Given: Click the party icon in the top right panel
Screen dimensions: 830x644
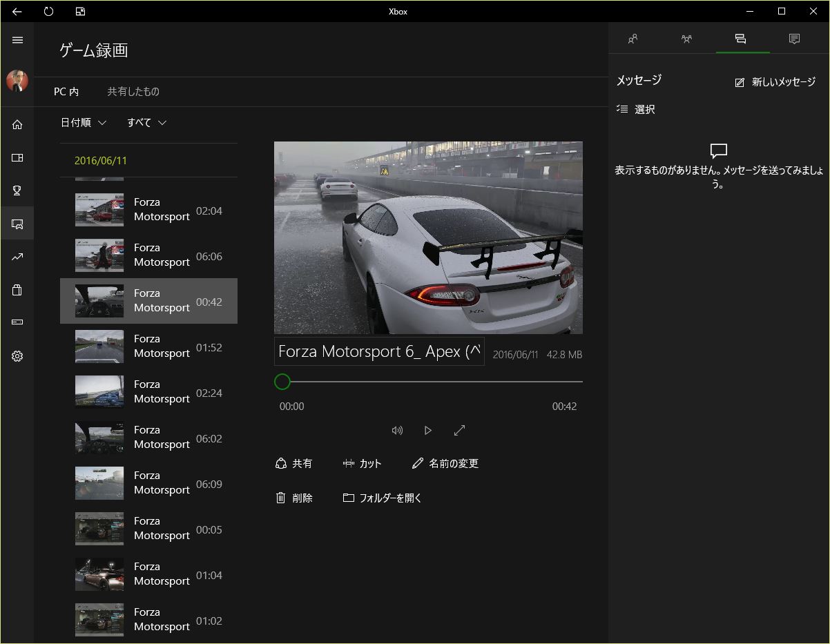Looking at the screenshot, I should (x=686, y=39).
